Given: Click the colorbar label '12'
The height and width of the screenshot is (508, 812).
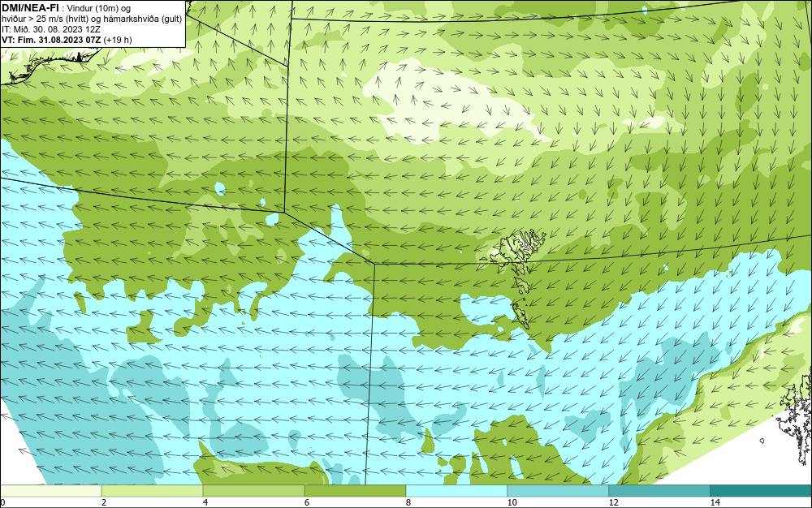Looking at the screenshot, I should (614, 503).
